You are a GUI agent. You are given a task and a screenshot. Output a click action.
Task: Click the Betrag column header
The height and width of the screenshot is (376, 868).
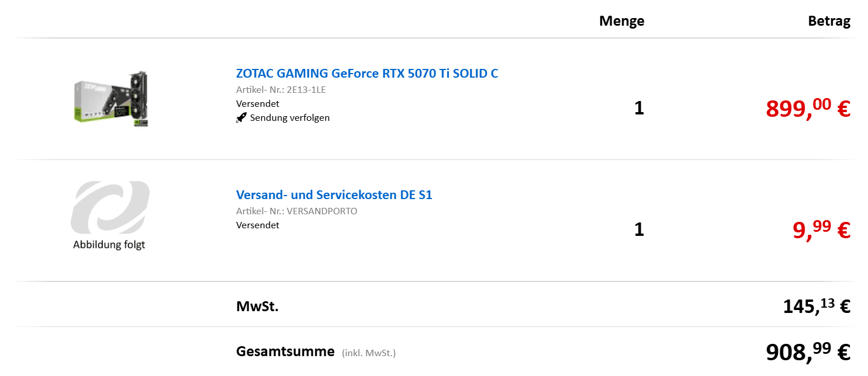tap(829, 22)
